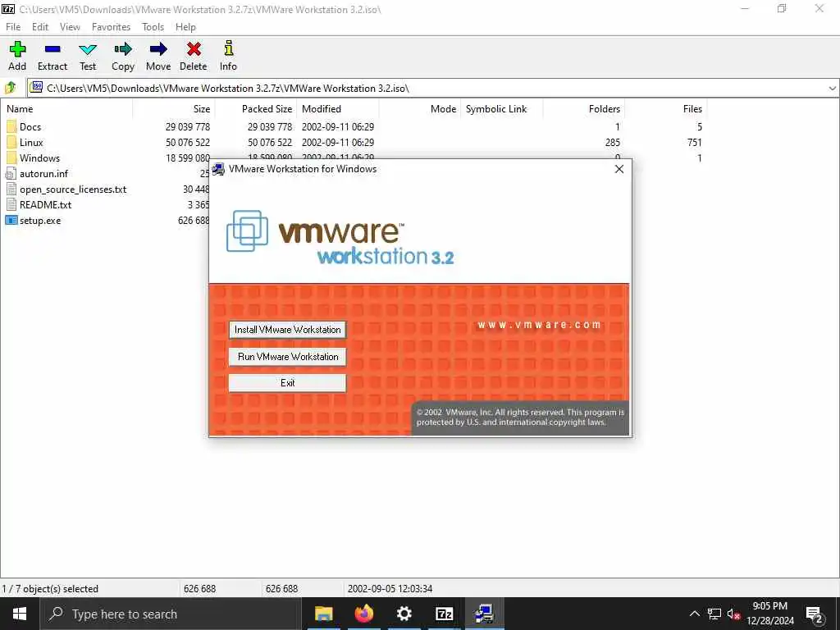Select the Windows folder icon
This screenshot has width=840, height=630.
11,158
